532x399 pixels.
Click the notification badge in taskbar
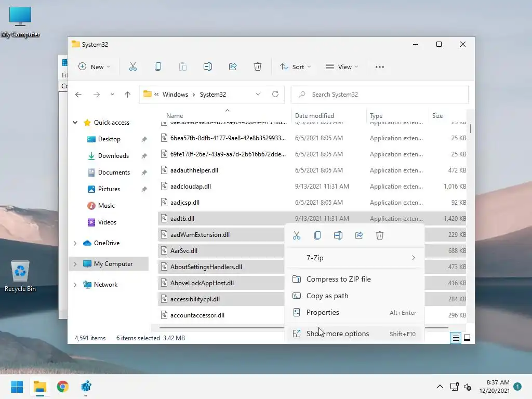pyautogui.click(x=517, y=387)
